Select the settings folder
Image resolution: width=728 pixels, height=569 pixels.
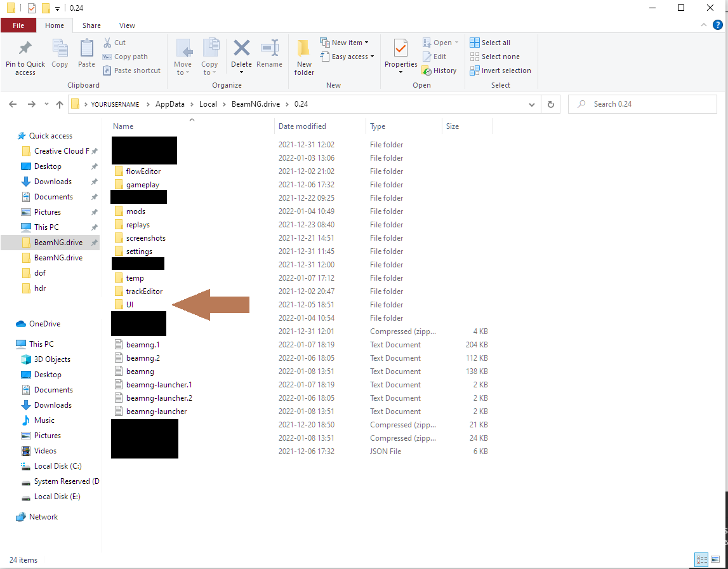[x=139, y=251]
